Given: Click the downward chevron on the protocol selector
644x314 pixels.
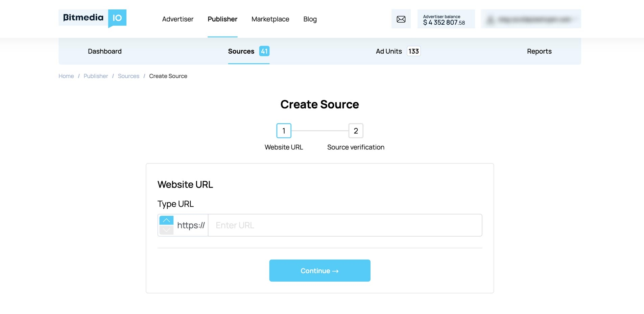Looking at the screenshot, I should [x=166, y=230].
